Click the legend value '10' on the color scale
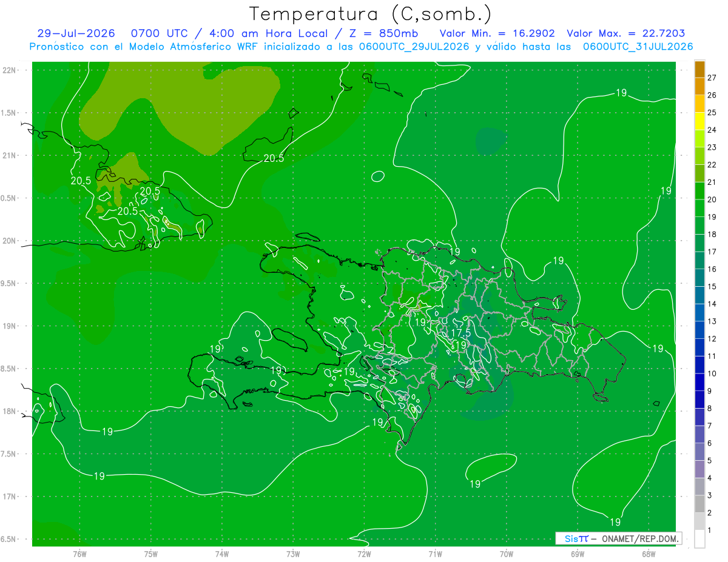 [712, 373]
